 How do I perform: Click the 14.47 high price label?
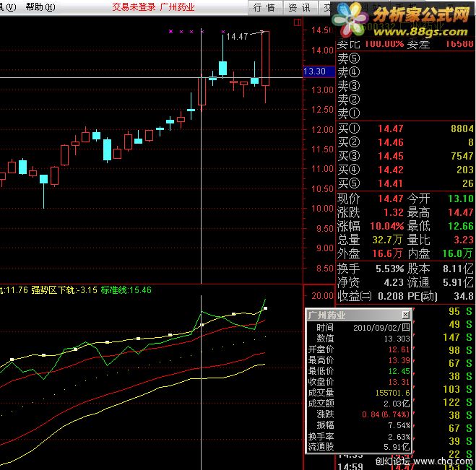[237, 37]
